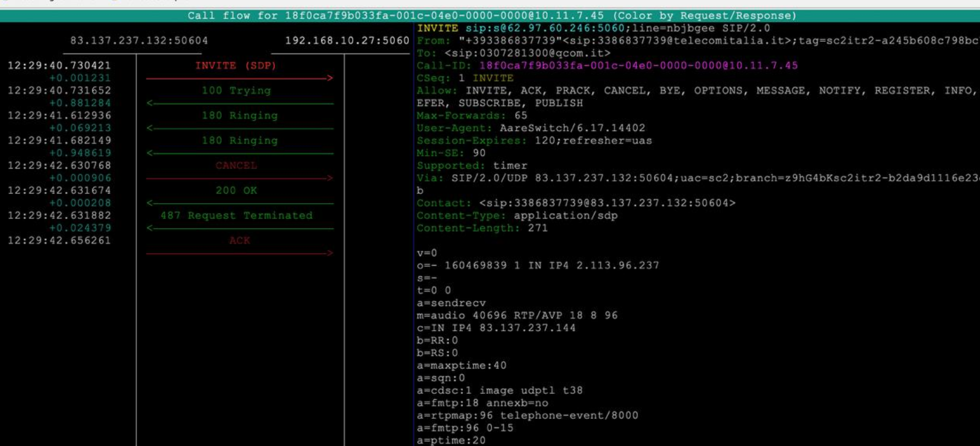Select the INVITE (SDP) message in call flow
The width and height of the screenshot is (980, 446).
click(x=235, y=66)
